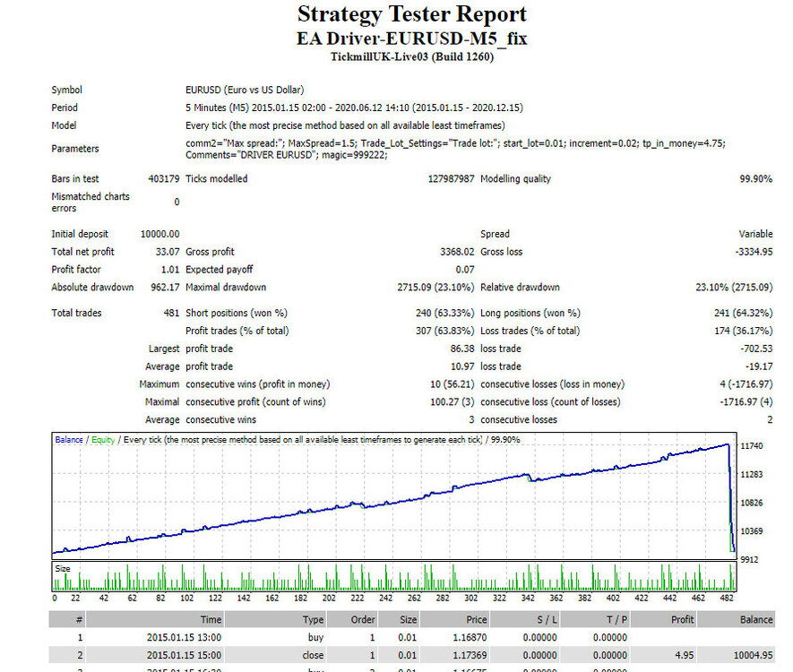This screenshot has height=672, width=793.
Task: Click the Bars in test value 403179
Action: click(x=163, y=179)
